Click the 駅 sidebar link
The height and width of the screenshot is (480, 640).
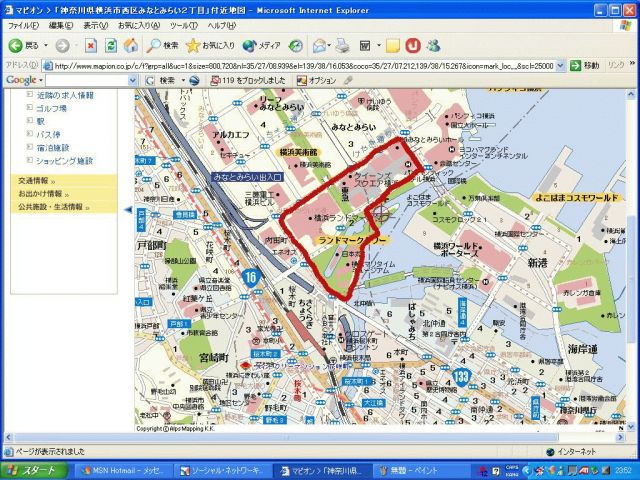pyautogui.click(x=40, y=122)
